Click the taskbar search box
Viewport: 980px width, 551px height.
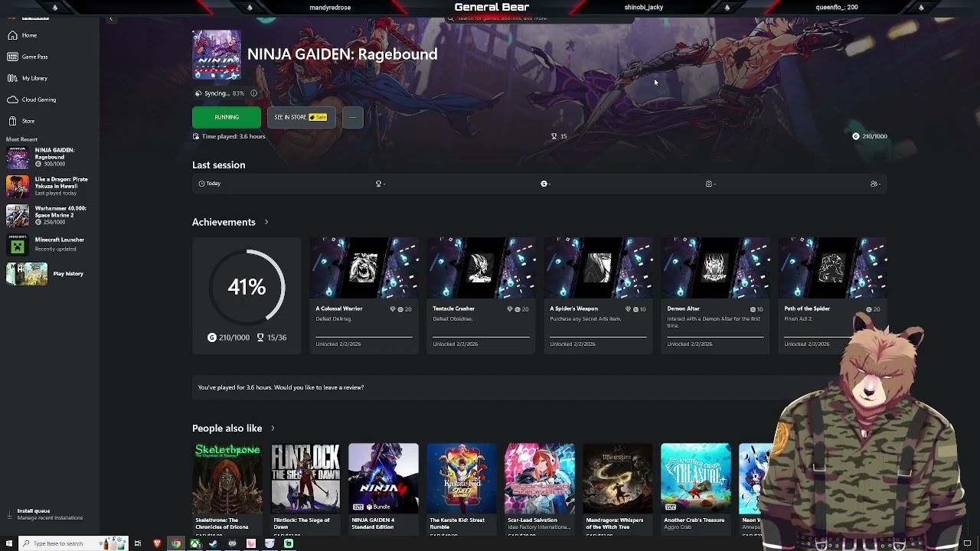(73, 543)
